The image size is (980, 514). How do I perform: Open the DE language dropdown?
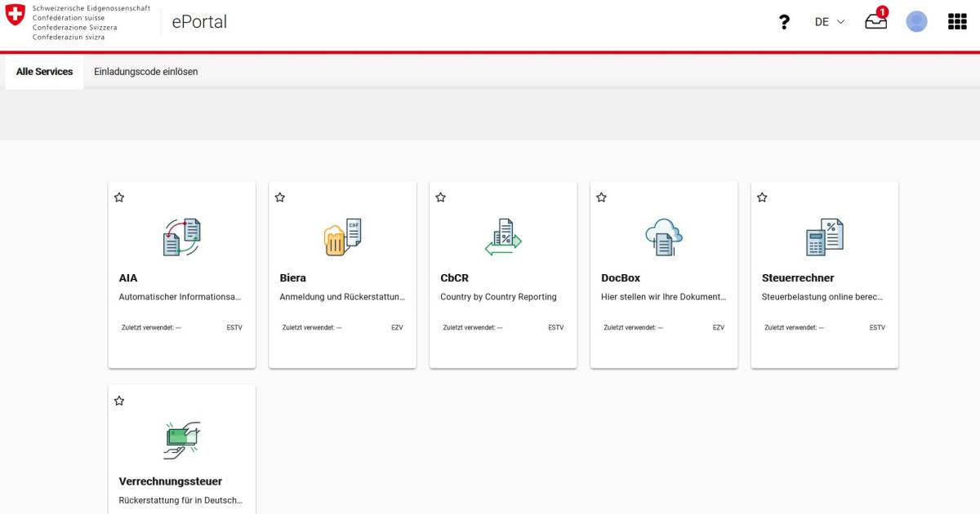pyautogui.click(x=828, y=21)
